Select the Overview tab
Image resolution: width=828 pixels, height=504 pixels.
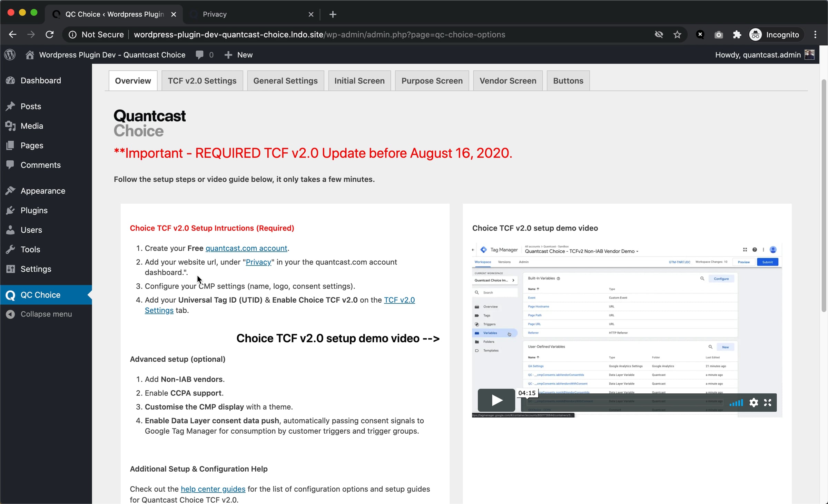(x=133, y=81)
